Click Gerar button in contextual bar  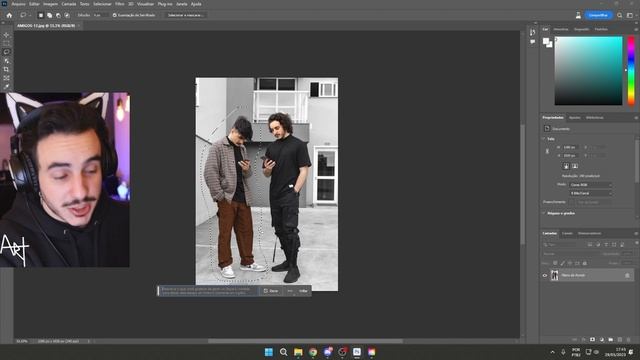pyautogui.click(x=271, y=291)
